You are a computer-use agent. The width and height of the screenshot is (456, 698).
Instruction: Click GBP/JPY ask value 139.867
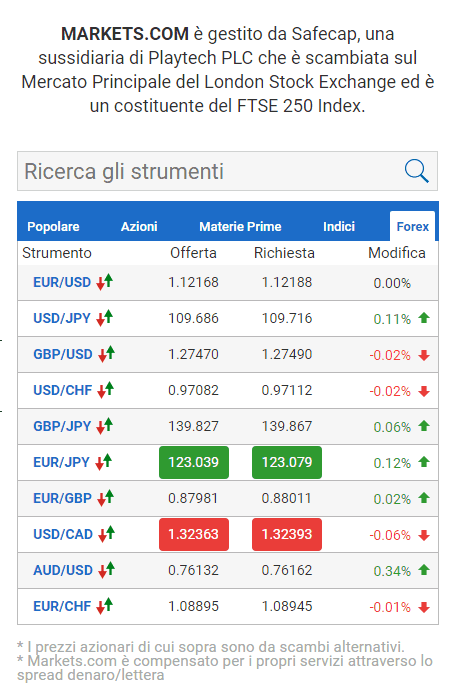287,426
